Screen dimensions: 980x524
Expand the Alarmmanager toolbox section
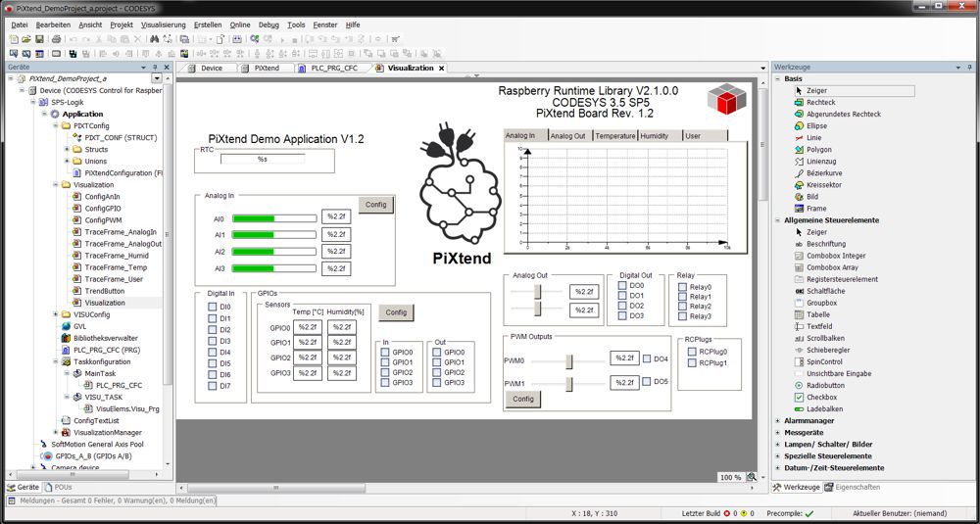(x=778, y=421)
